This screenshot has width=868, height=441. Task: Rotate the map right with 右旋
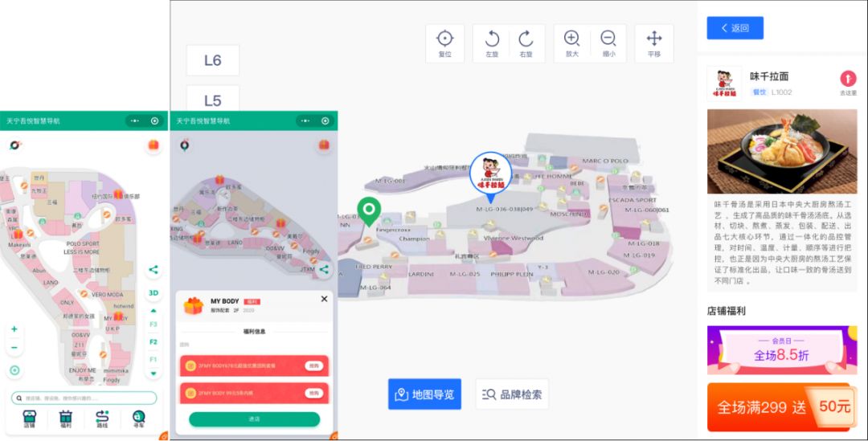coord(526,43)
